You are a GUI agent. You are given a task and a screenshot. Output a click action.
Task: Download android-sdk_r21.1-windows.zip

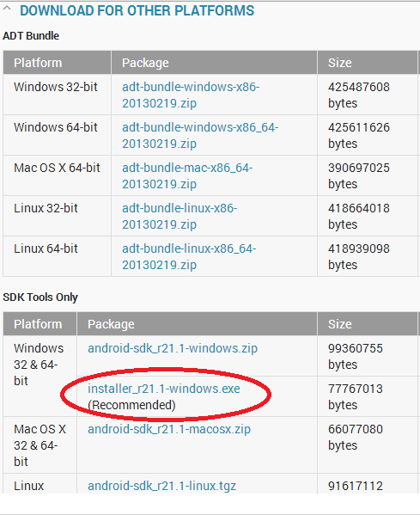coord(173,348)
